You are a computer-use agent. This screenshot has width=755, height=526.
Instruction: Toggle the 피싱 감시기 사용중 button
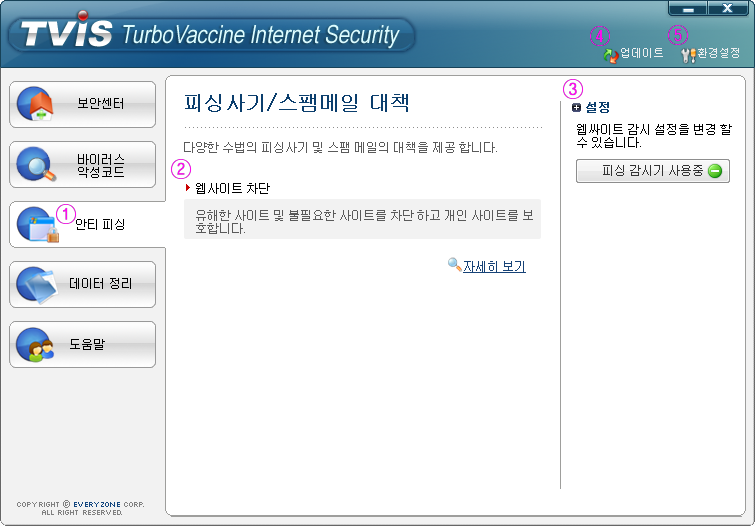click(652, 171)
